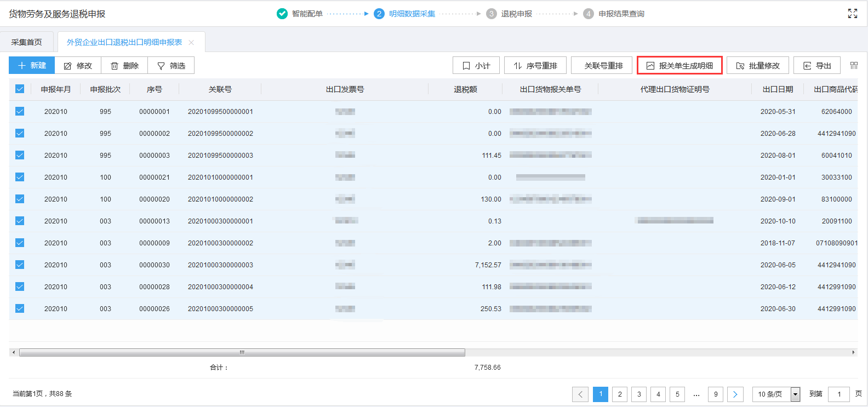Uncheck the row with 序号 00000001

[20, 111]
